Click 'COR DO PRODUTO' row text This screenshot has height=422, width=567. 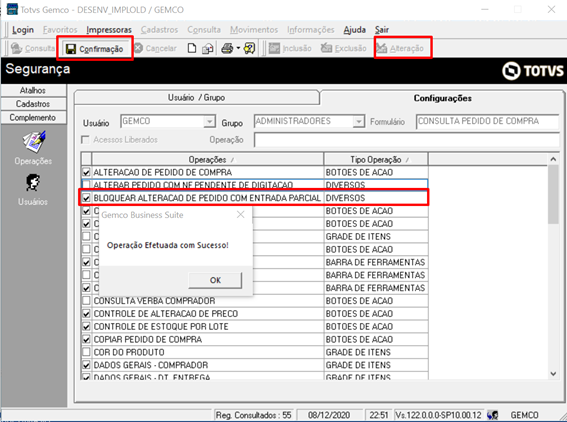(x=129, y=352)
